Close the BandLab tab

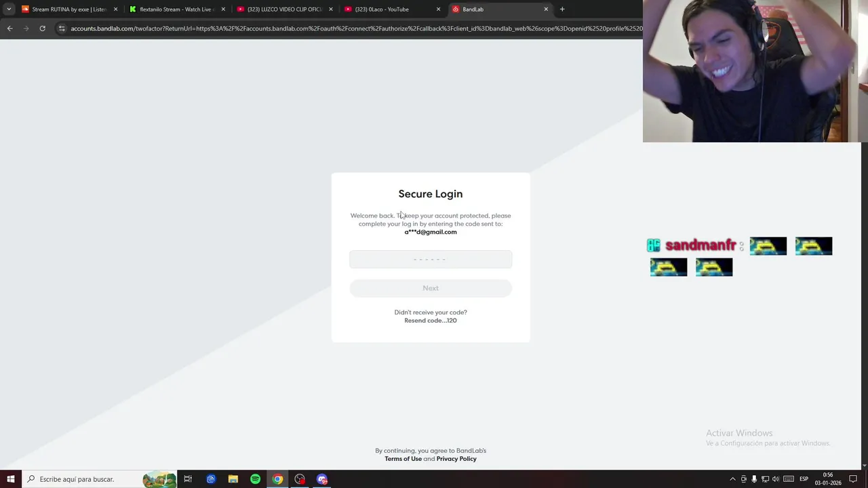pos(546,9)
